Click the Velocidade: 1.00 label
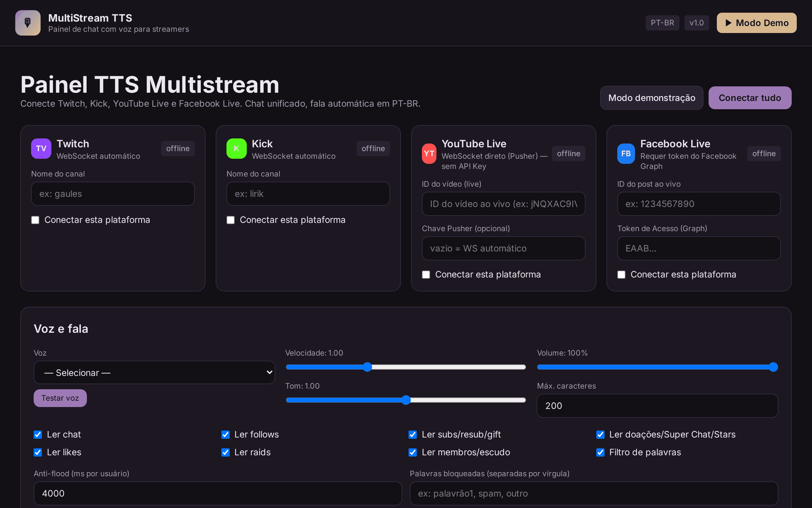 point(314,353)
